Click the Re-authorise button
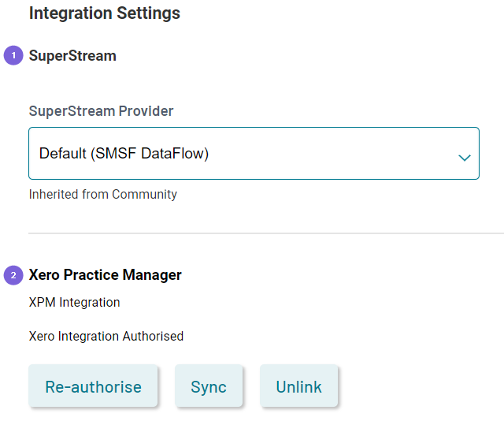Viewport: 504px width, 421px height. (x=93, y=386)
